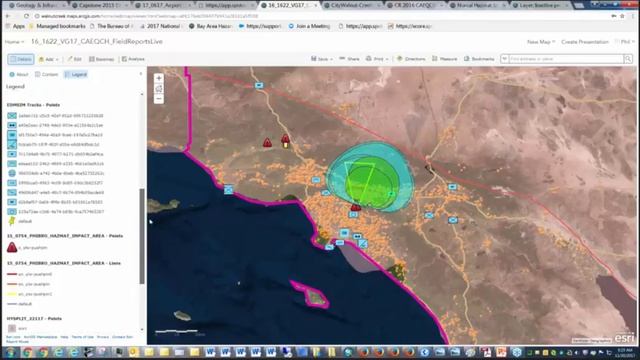Click the 15_0754_PHIBRO_HAZMAT_IMPACT_AREA - Lines heading
This screenshot has height=360, width=640.
coord(64,263)
